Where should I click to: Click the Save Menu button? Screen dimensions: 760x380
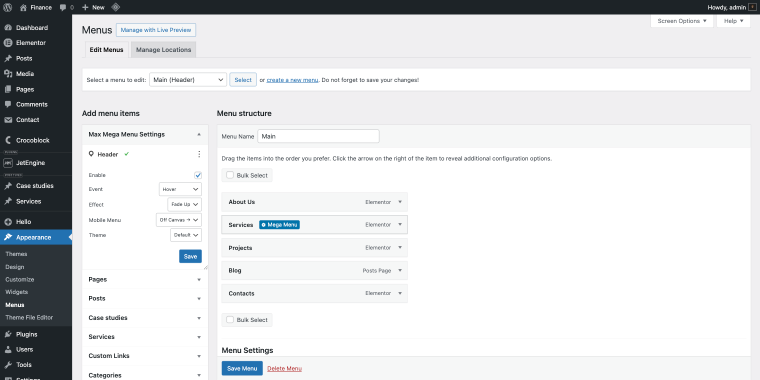click(x=242, y=368)
